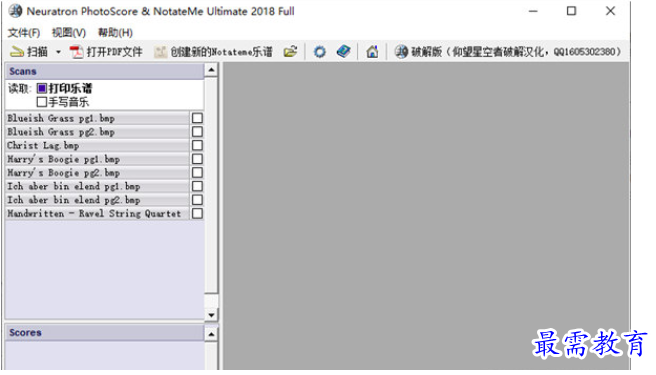Check box for Handwritten Ravel String Quartet
Image resolution: width=656 pixels, height=375 pixels.
tap(197, 213)
